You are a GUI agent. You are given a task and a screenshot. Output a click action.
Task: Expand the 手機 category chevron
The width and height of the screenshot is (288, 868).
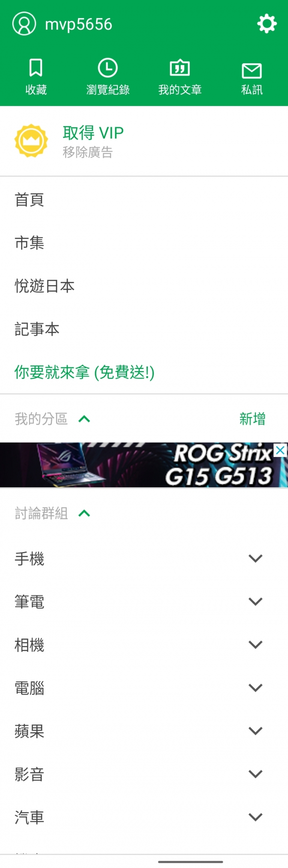click(255, 558)
